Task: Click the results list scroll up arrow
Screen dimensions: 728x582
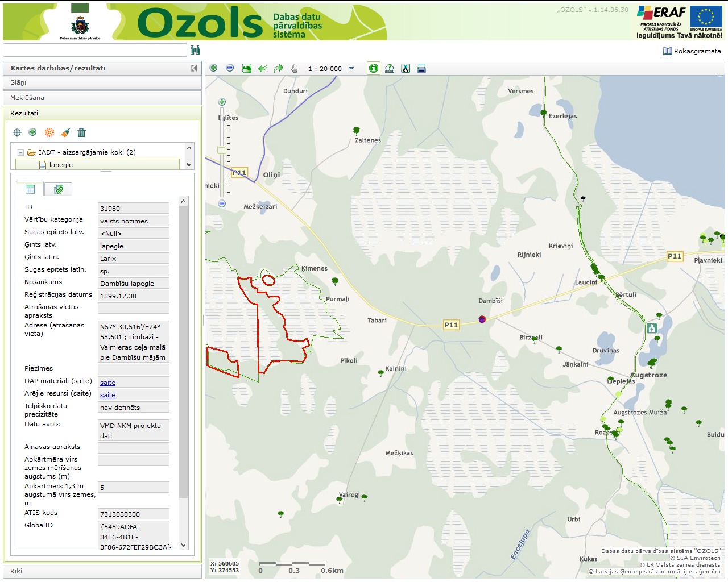Action: [x=189, y=148]
